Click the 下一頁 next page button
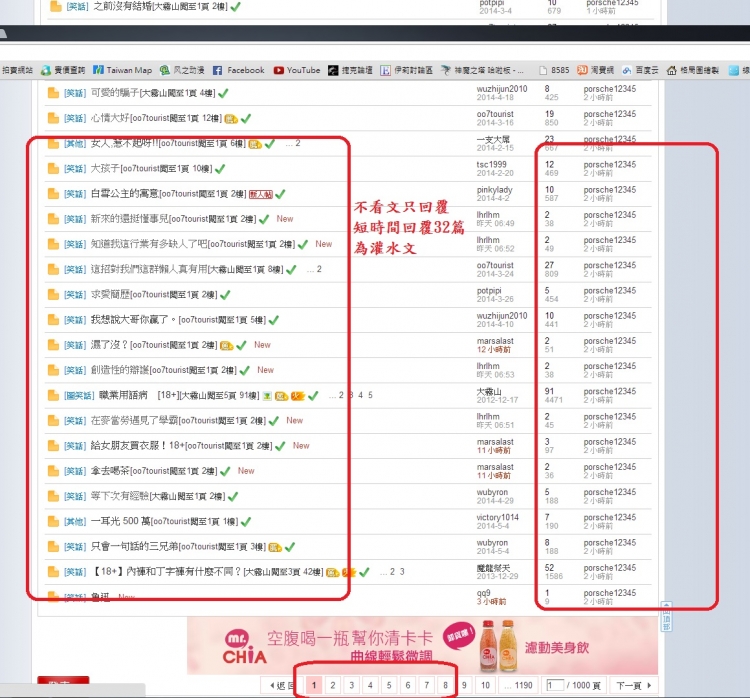The width and height of the screenshot is (750, 698). (628, 685)
